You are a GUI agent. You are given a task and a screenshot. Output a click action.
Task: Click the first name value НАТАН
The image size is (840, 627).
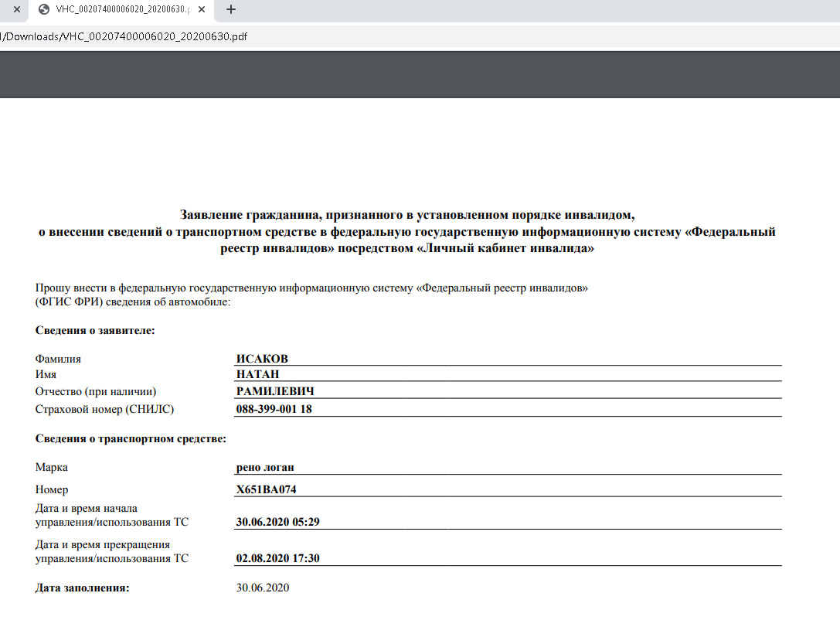257,374
